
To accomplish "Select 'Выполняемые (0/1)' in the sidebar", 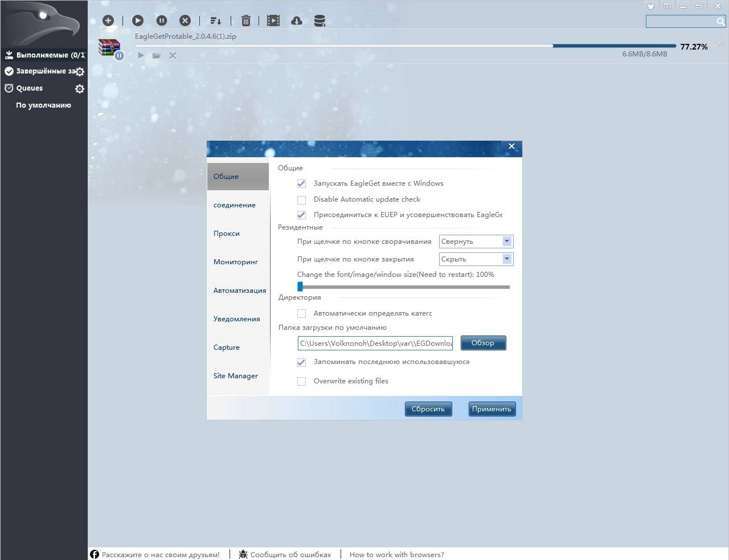I will [x=44, y=55].
